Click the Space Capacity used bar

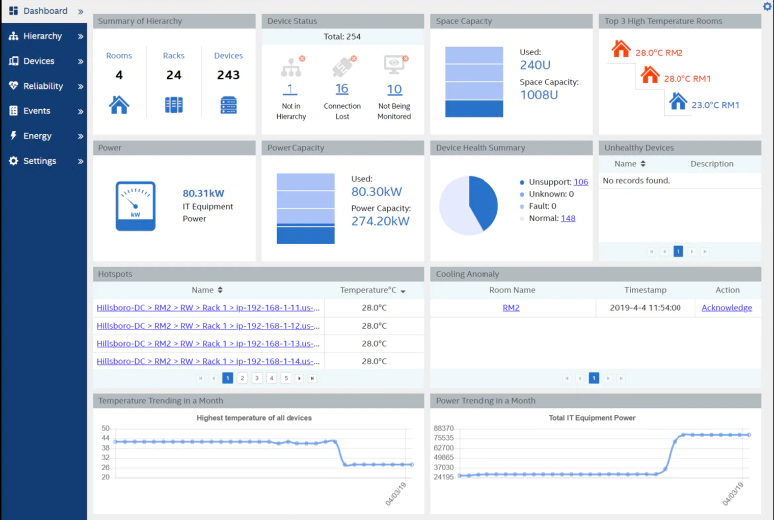474,108
